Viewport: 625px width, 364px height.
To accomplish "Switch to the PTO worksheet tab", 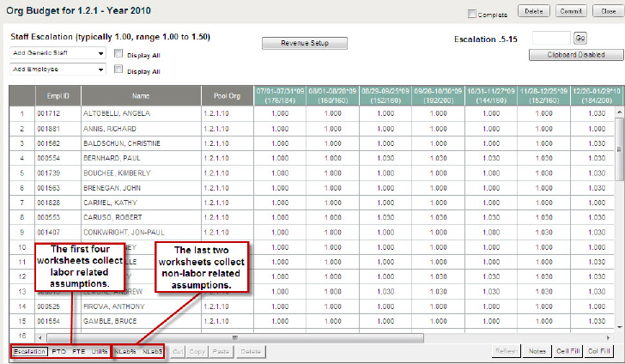I will tap(59, 352).
